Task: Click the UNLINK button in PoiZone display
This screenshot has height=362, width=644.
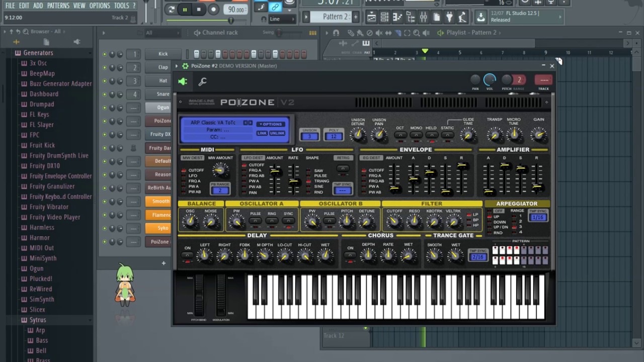Action: (x=277, y=133)
